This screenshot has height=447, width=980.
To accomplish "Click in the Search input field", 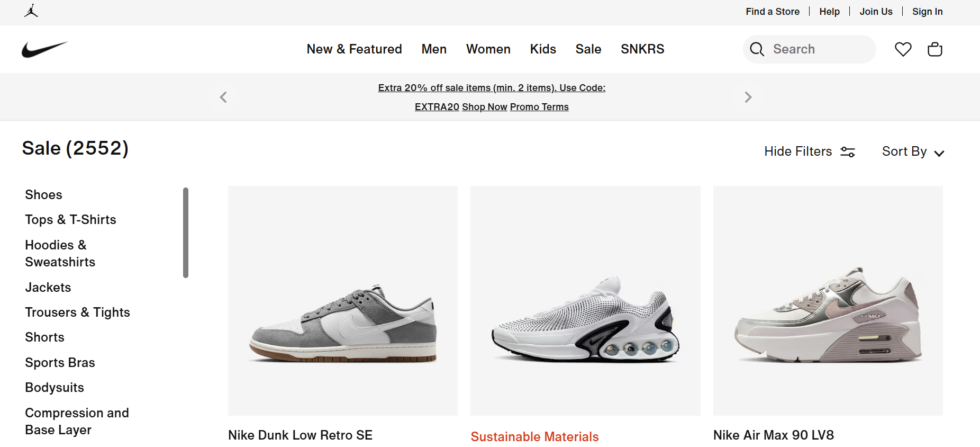I will pos(818,49).
